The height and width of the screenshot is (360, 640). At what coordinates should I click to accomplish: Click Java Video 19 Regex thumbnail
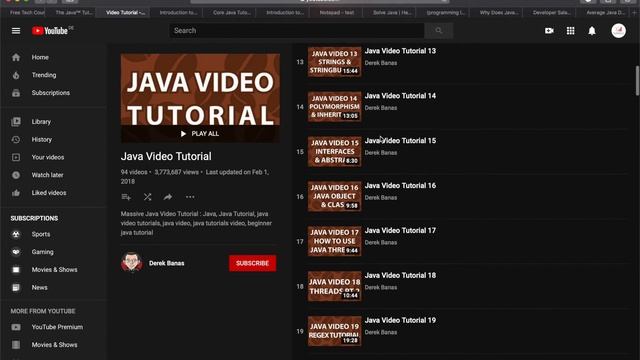point(334,331)
